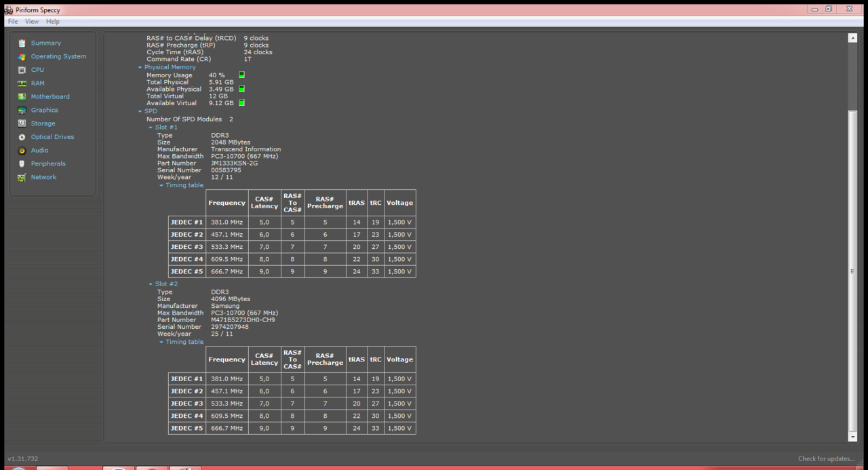Screen dimensions: 868x470
Task: Collapse the Timing table under Slot #1
Action: click(x=161, y=185)
